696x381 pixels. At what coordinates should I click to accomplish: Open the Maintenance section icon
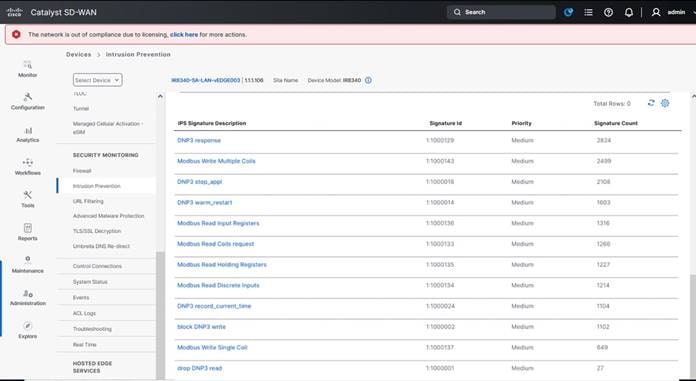point(28,259)
